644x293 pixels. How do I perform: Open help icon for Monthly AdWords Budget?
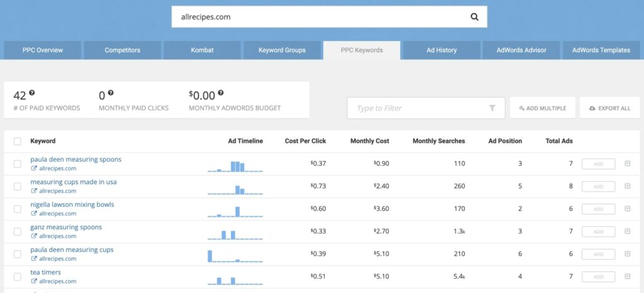click(x=221, y=93)
